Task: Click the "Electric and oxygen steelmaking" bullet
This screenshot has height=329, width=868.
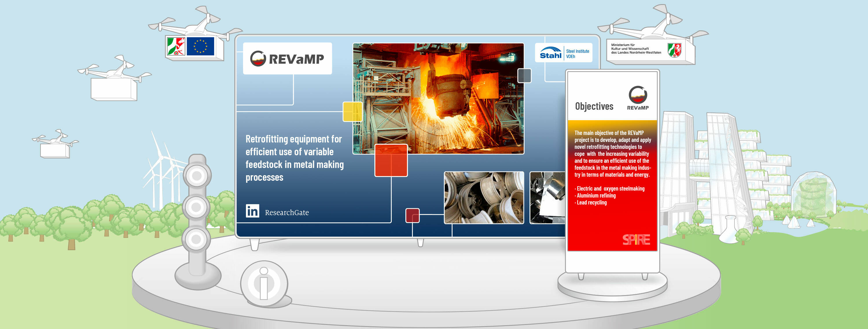Action: pyautogui.click(x=610, y=189)
